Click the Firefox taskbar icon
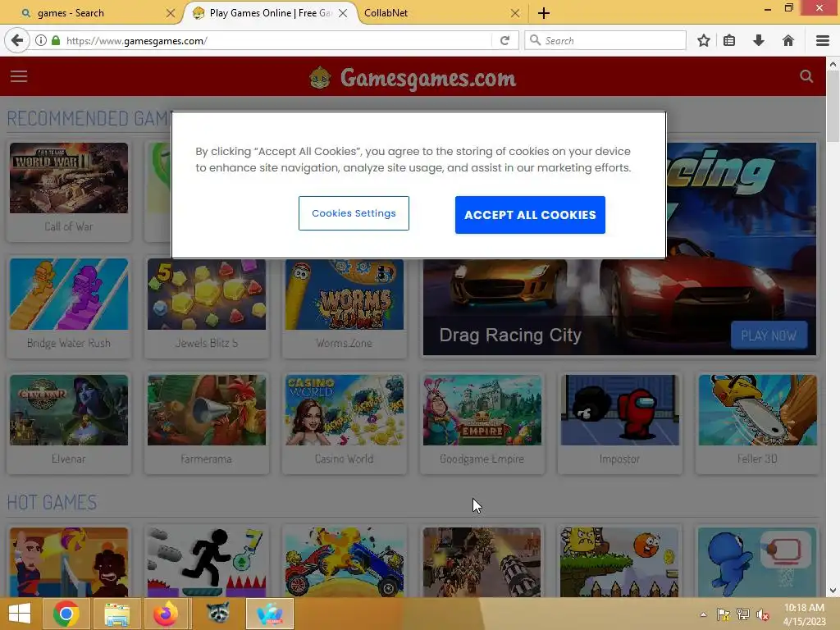 pyautogui.click(x=166, y=614)
